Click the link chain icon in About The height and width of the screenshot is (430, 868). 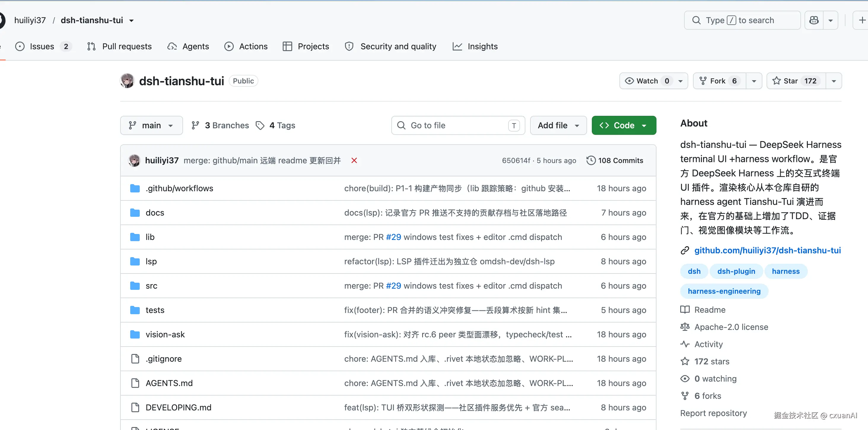coord(685,251)
